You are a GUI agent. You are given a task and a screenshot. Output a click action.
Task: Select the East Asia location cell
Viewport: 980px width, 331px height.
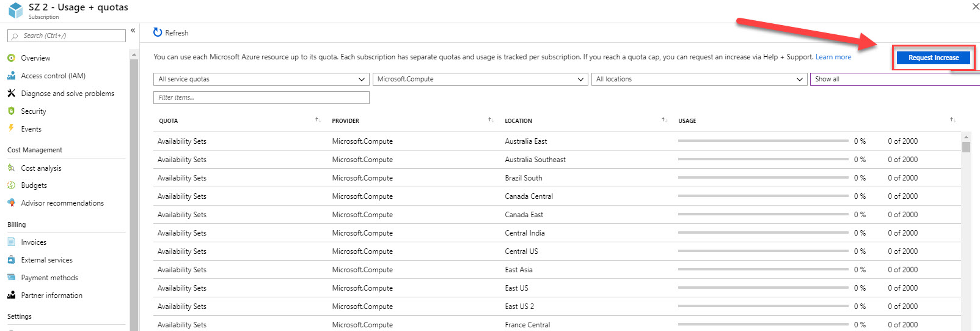(518, 270)
